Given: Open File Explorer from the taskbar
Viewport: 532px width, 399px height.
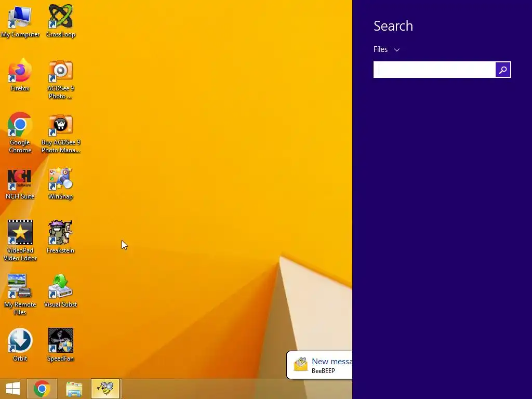Looking at the screenshot, I should tap(74, 389).
